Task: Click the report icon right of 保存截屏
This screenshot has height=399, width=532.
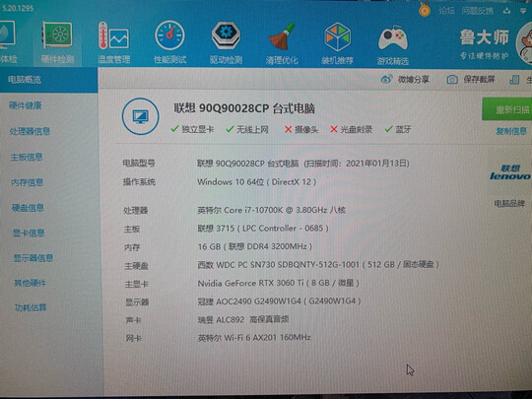Action: pyautogui.click(x=514, y=80)
